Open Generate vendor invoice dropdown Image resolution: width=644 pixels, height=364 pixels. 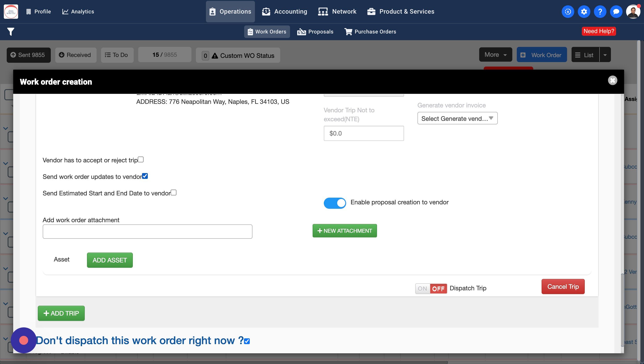[457, 118]
